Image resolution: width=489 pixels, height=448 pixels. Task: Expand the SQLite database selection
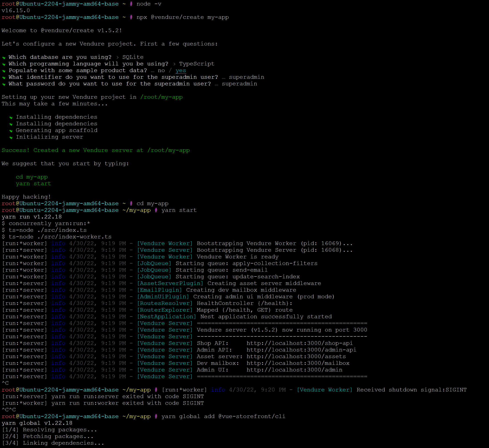pyautogui.click(x=133, y=57)
